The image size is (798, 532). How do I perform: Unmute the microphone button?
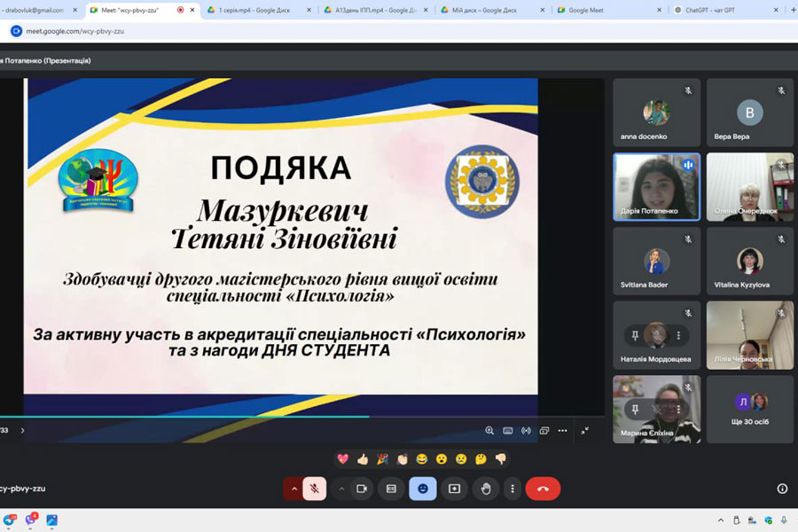(315, 489)
